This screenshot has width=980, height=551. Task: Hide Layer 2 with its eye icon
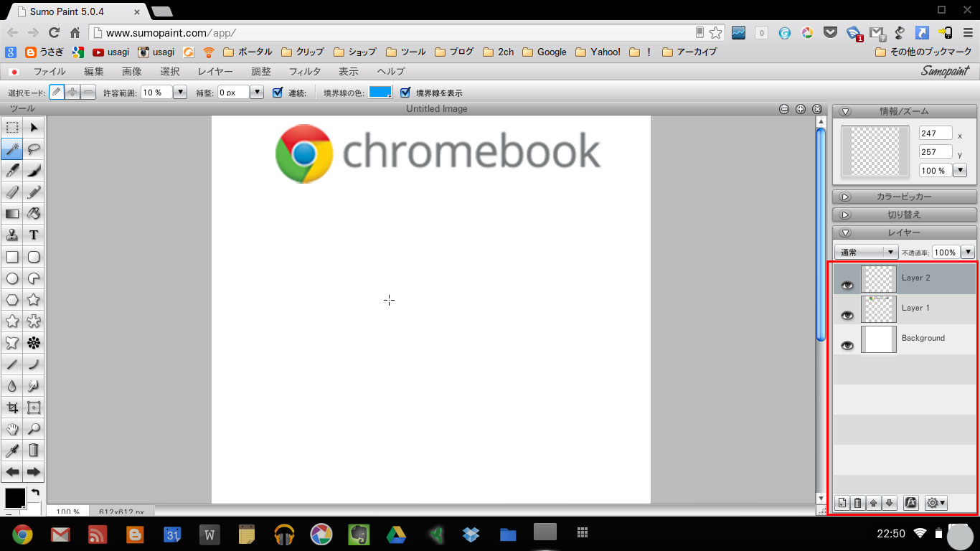847,285
